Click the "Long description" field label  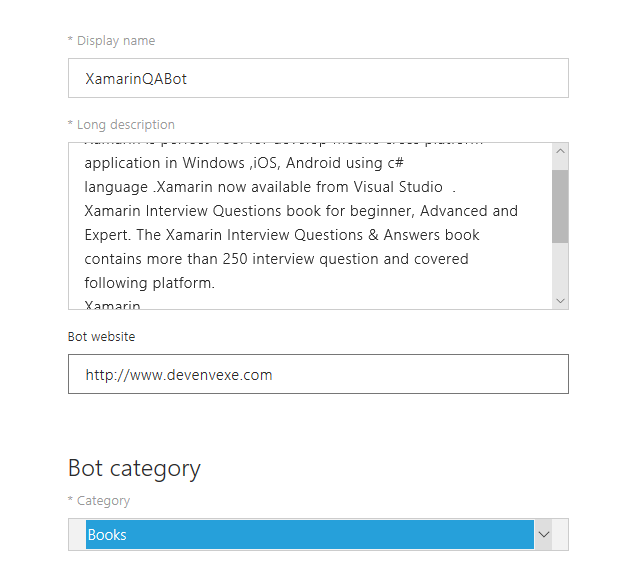click(x=125, y=125)
